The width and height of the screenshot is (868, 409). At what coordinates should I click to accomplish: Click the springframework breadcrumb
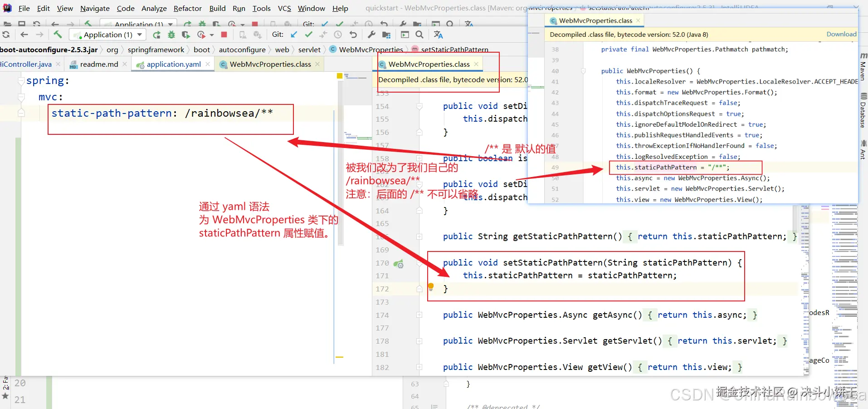(x=156, y=50)
